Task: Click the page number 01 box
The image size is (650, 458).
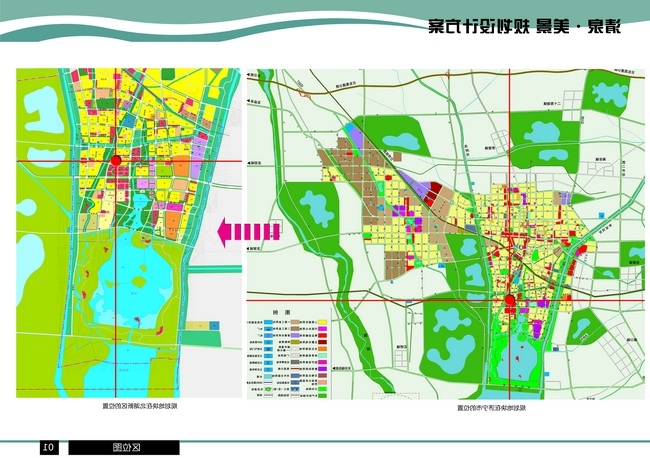Action: (x=47, y=447)
